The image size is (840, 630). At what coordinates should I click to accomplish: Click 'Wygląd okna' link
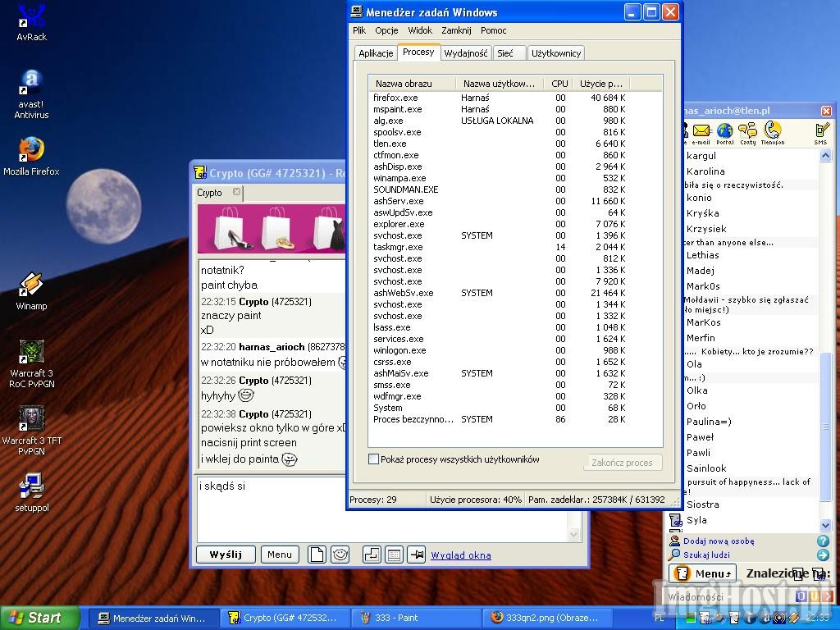coord(461,555)
